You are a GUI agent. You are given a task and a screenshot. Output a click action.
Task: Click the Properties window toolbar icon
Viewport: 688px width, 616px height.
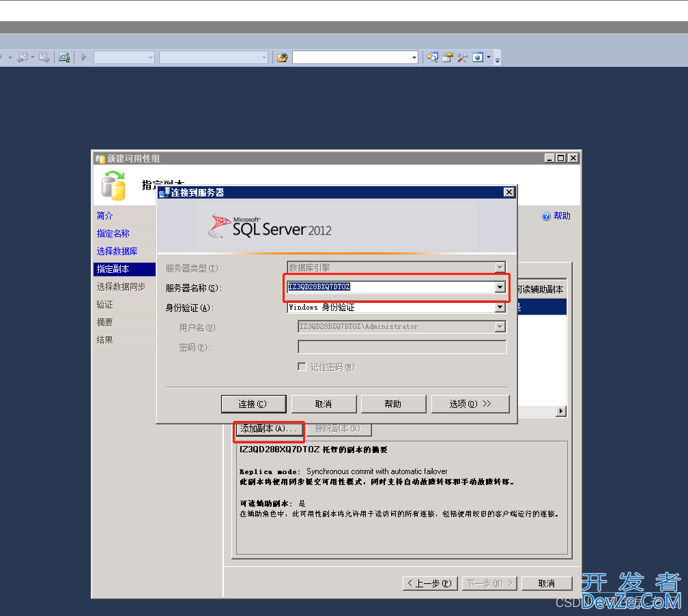[x=447, y=57]
